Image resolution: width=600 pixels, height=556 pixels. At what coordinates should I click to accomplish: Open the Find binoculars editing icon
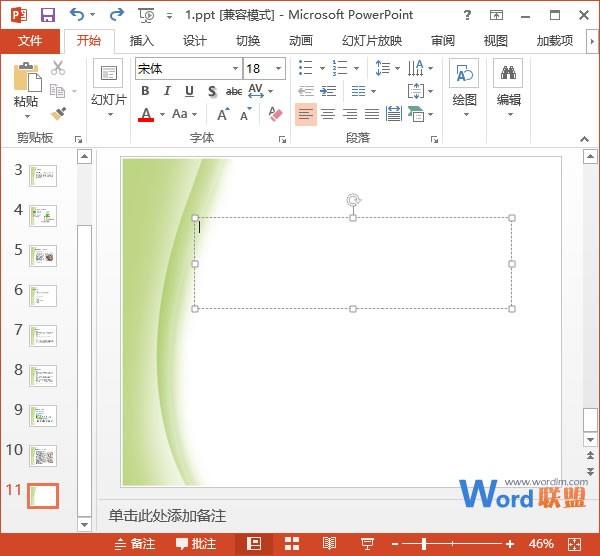[x=508, y=73]
